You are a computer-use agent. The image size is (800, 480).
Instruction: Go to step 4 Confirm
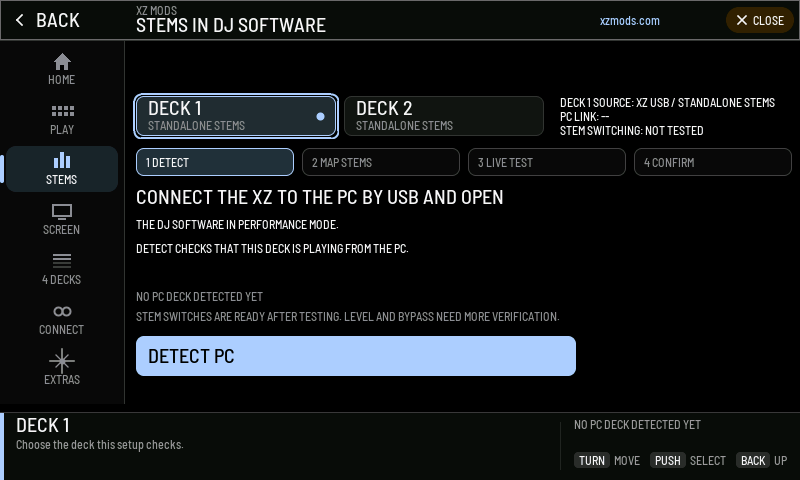tap(712, 162)
